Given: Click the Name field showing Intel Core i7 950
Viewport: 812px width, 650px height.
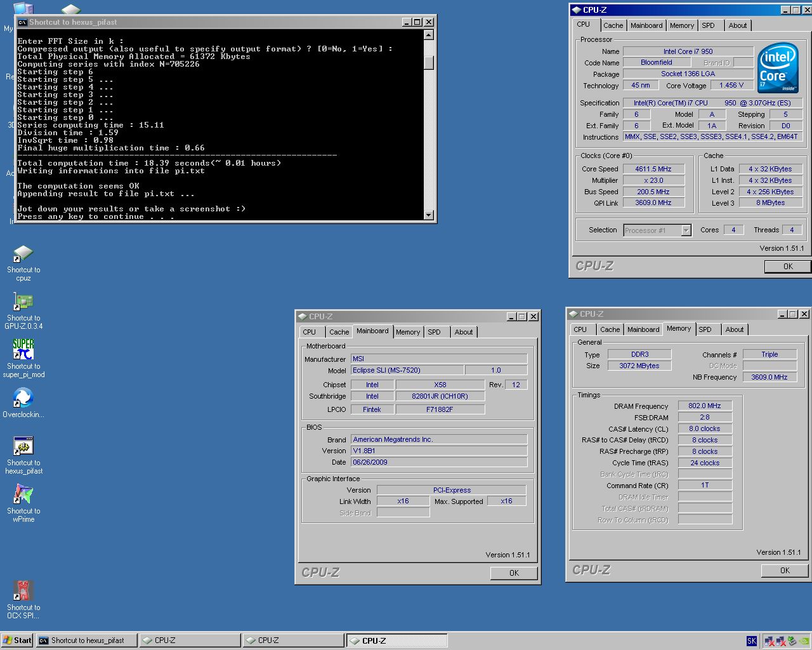Looking at the screenshot, I should (x=688, y=51).
